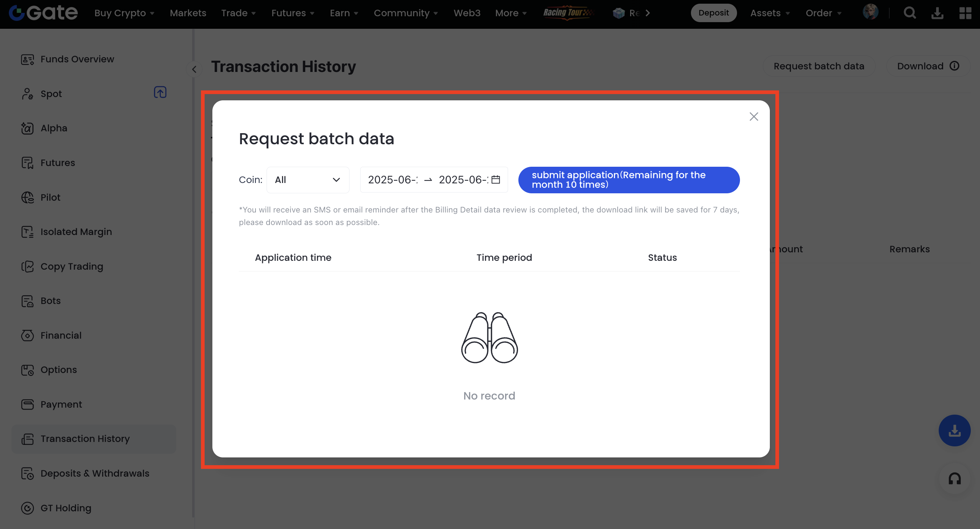This screenshot has width=980, height=529.
Task: Click the user profile avatar
Action: (870, 12)
